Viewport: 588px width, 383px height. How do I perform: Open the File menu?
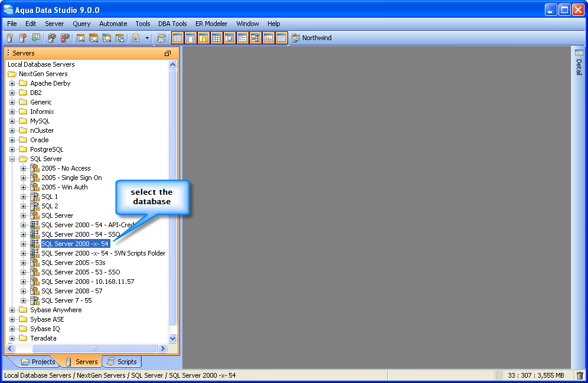point(12,24)
